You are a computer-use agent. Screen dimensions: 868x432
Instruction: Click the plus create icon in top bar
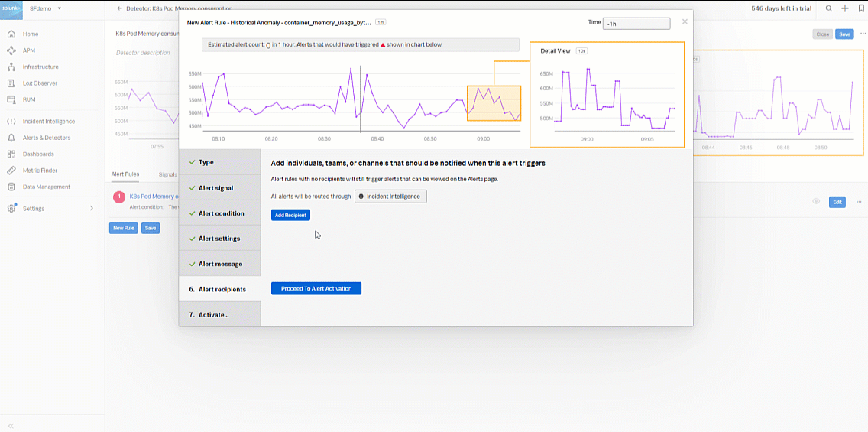click(845, 8)
